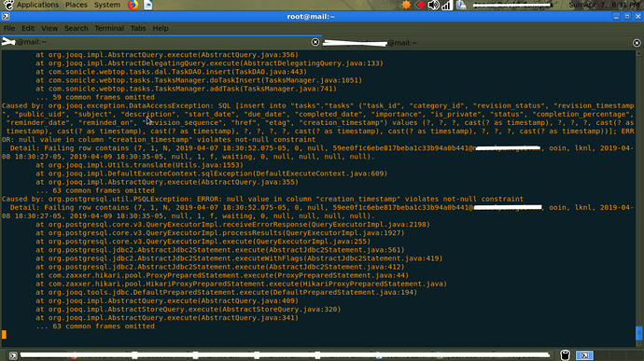Click the ProxyPreparedStatement.java:44 line

click(222, 275)
